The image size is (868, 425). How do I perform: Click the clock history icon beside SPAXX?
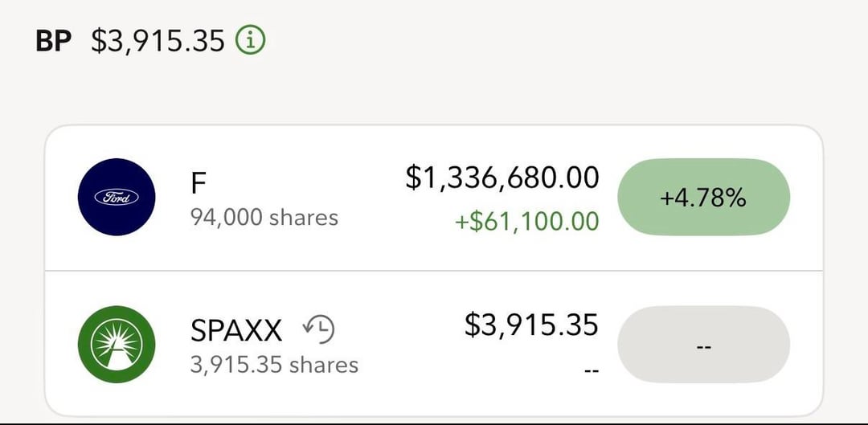319,329
